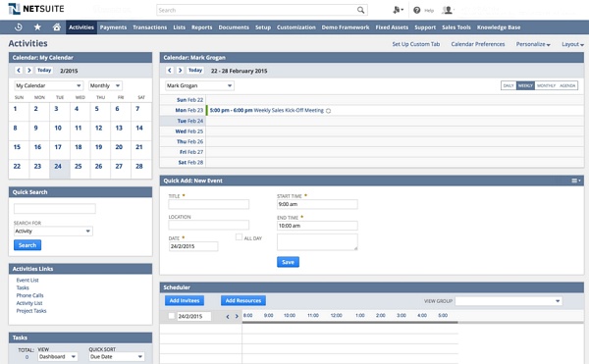Open the Event List link

click(27, 280)
